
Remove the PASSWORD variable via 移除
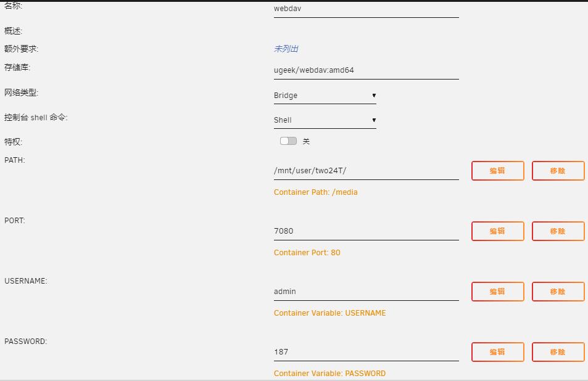[558, 352]
